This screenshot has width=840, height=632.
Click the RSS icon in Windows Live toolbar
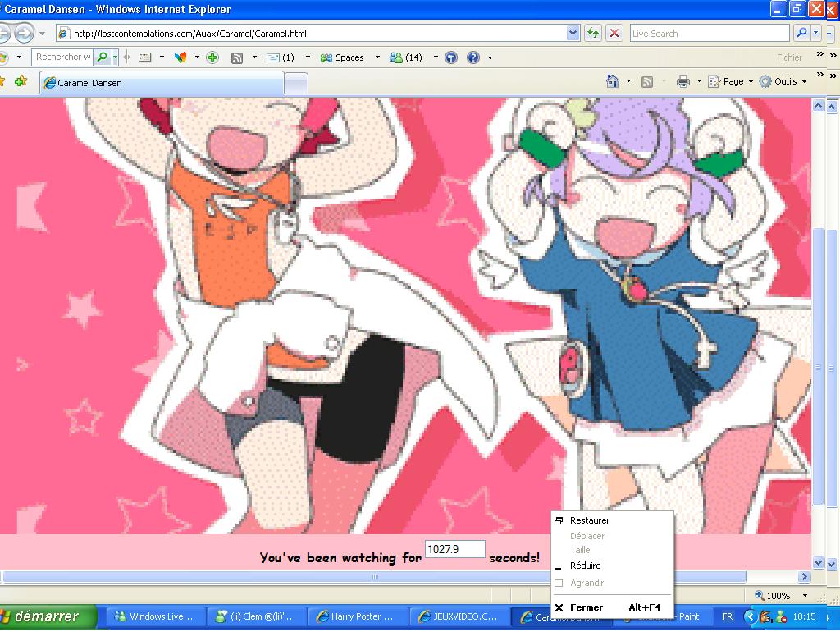coord(237,57)
